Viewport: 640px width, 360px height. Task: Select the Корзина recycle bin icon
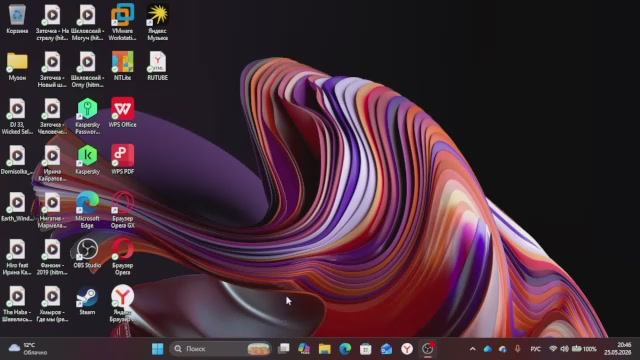click(17, 20)
